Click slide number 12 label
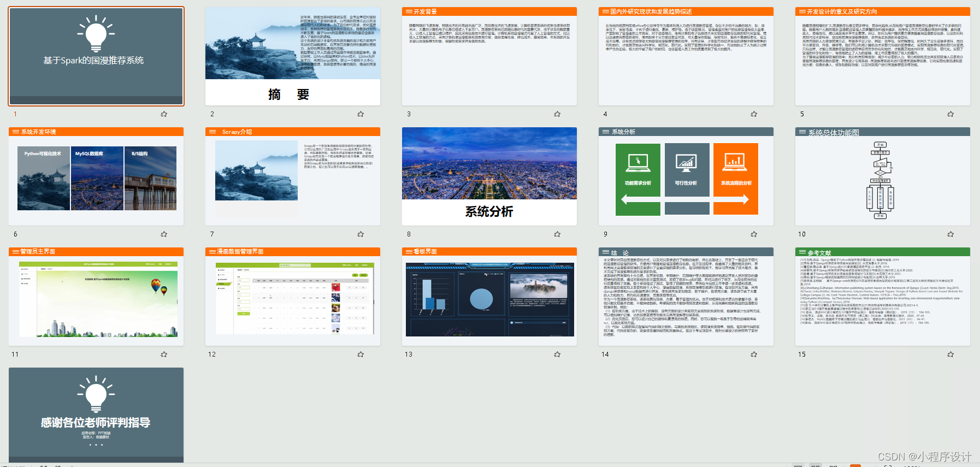Screen dimensions: 980x467 (x=212, y=354)
